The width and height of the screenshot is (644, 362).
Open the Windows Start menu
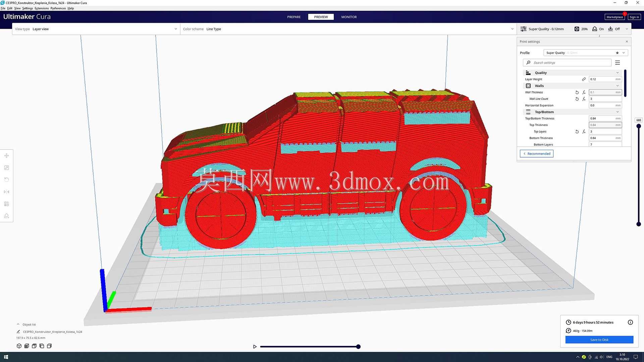pyautogui.click(x=6, y=357)
